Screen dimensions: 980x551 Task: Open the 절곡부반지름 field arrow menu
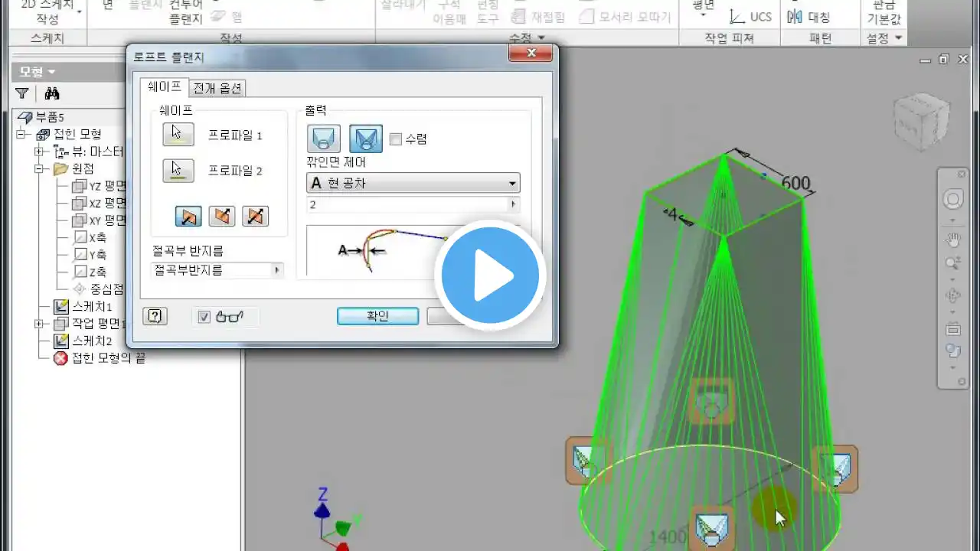point(277,270)
